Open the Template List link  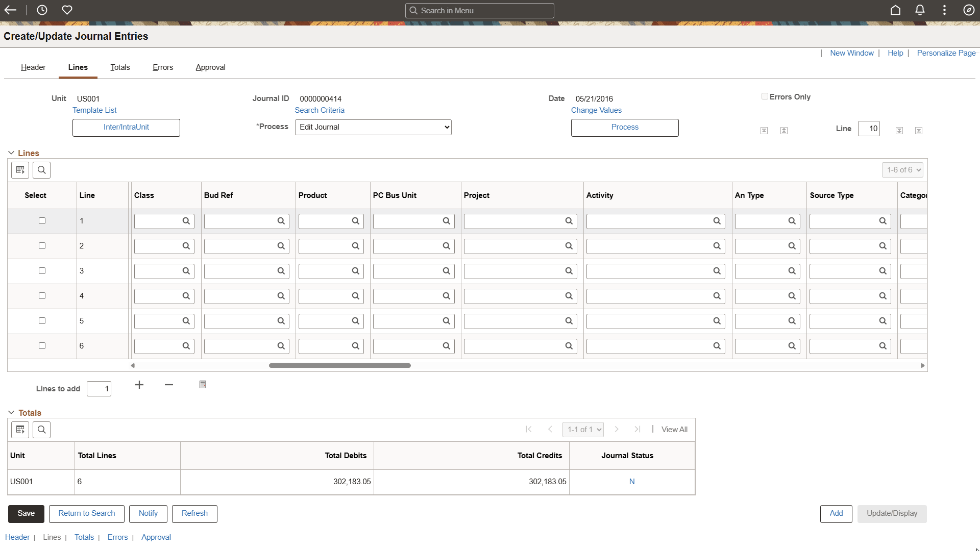click(94, 110)
